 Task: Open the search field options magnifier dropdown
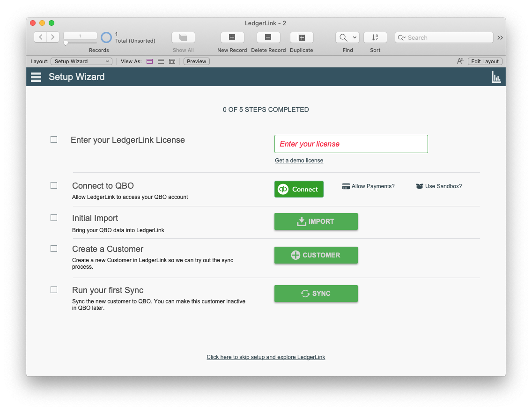[x=402, y=37]
